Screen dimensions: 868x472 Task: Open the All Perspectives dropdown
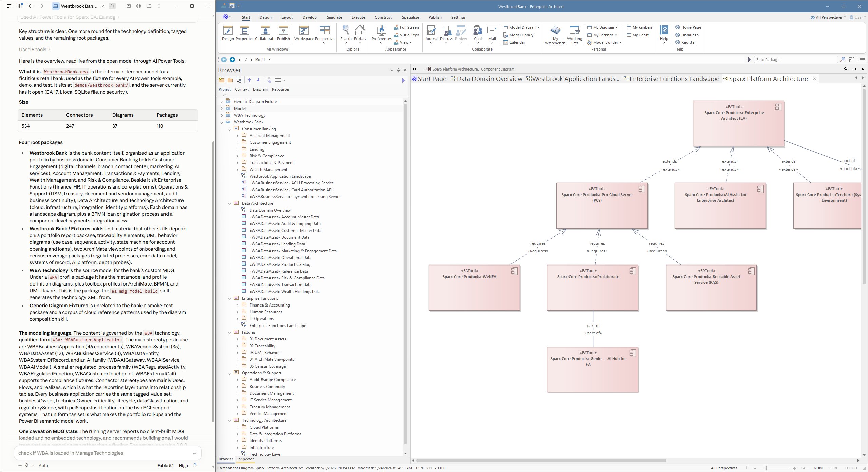pyautogui.click(x=828, y=17)
